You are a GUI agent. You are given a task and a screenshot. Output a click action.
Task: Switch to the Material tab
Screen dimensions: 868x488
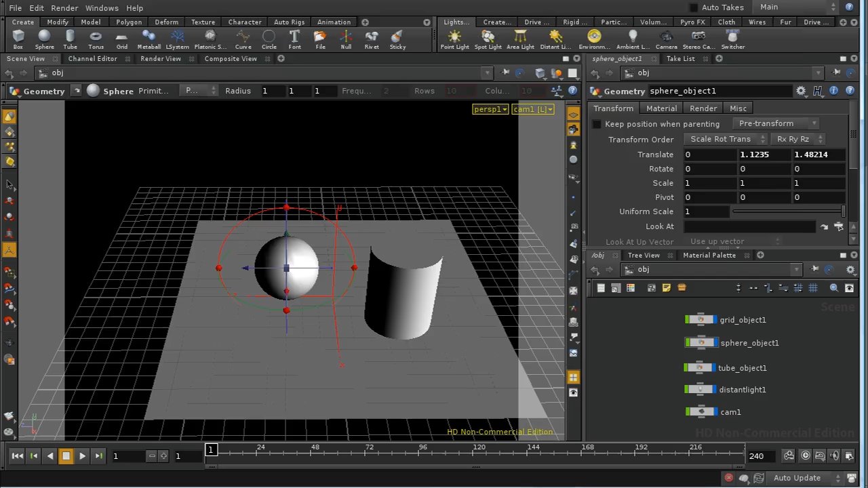pos(661,108)
